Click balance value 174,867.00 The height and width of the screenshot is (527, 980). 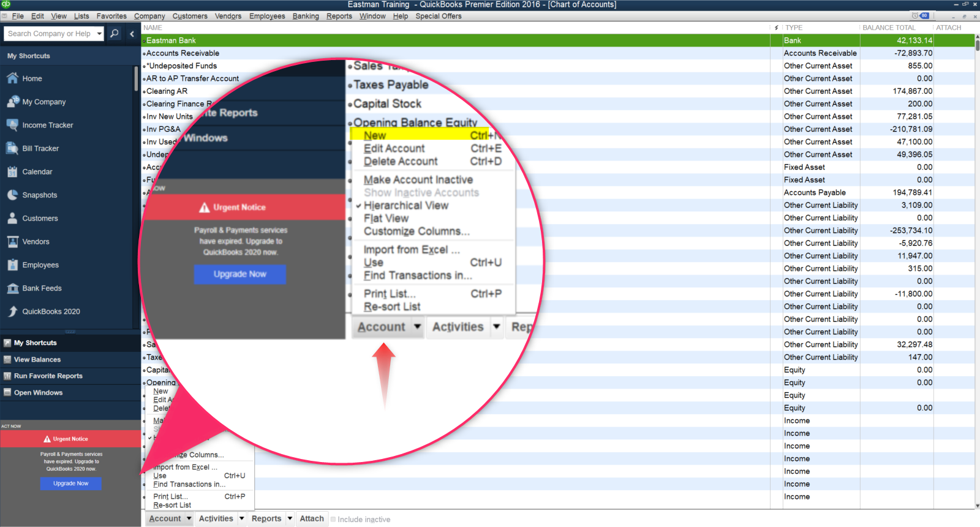click(x=913, y=91)
